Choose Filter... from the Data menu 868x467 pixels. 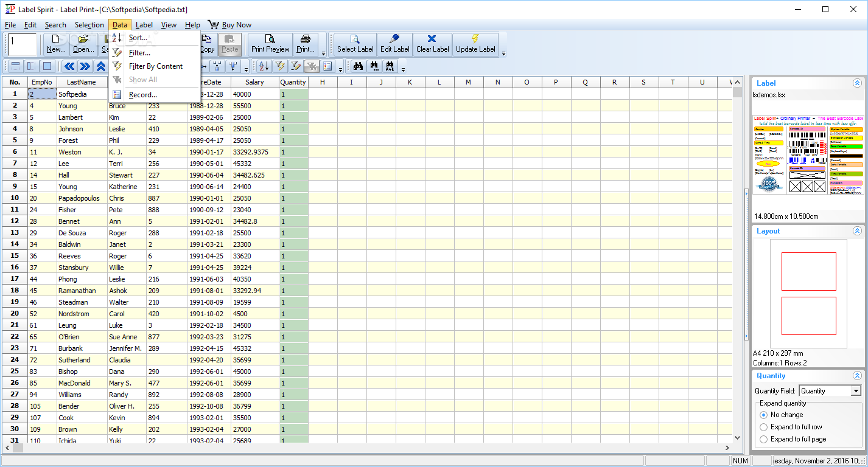coord(155,53)
